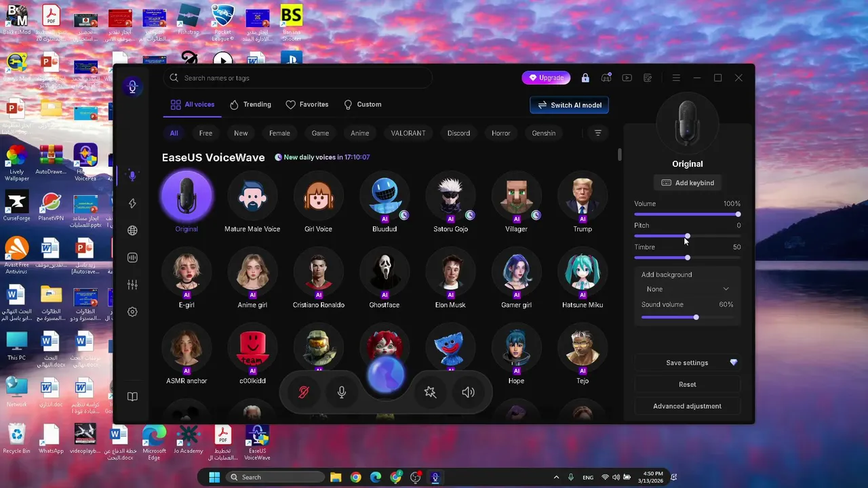Open the lightning bolt sidebar icon
Screen dimensions: 868x488
(x=132, y=203)
